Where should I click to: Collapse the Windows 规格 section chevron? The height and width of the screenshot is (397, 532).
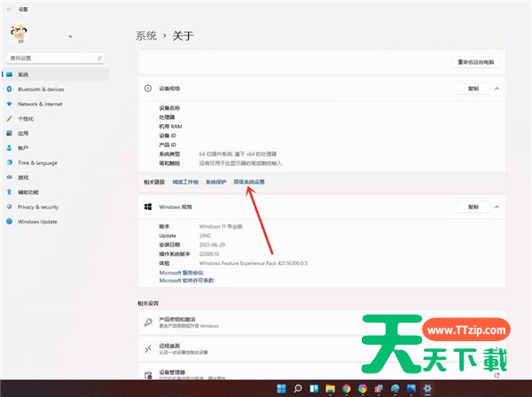(497, 206)
